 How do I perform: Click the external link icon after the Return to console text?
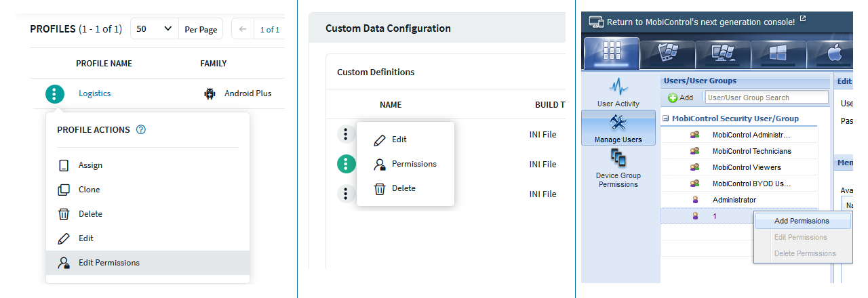click(803, 19)
